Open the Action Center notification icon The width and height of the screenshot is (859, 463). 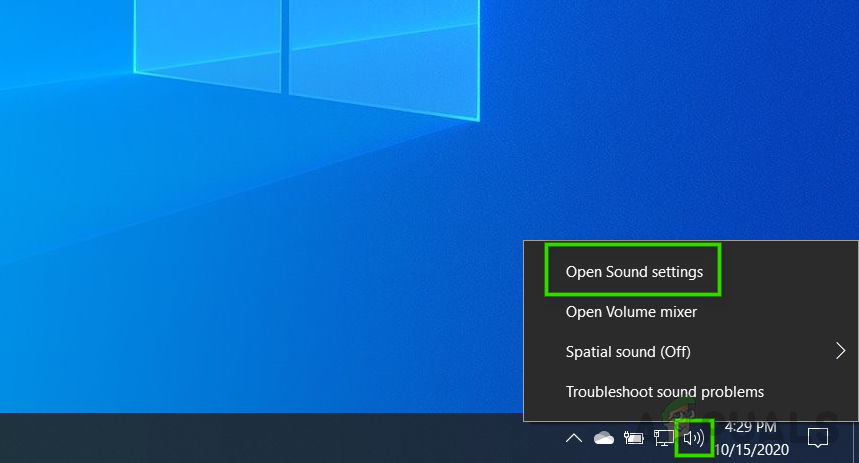818,437
